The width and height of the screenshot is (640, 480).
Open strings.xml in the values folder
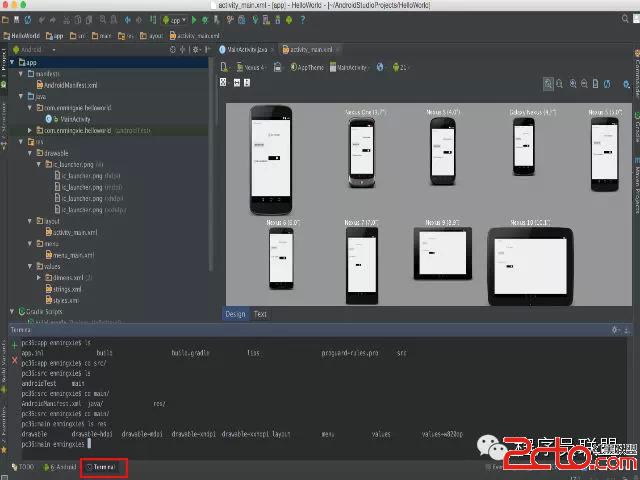(x=68, y=288)
